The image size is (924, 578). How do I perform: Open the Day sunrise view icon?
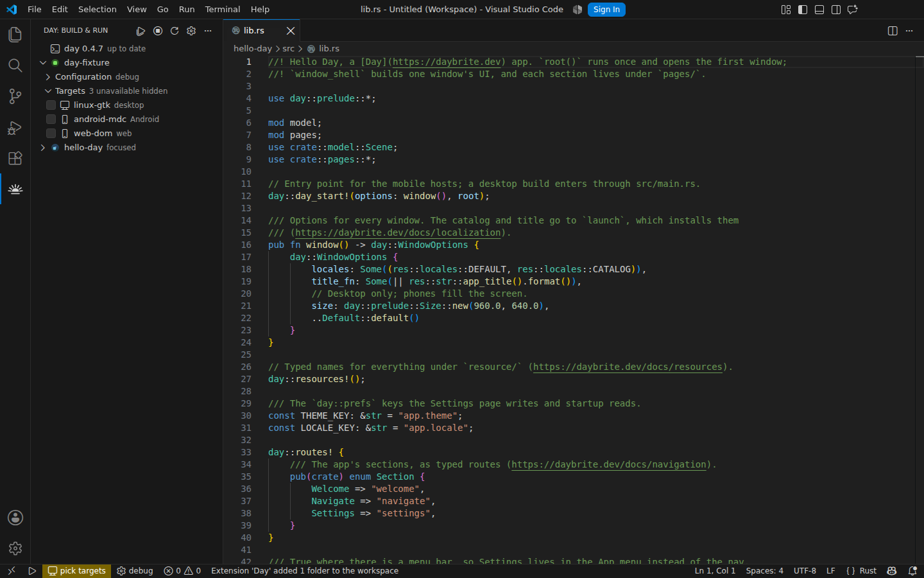click(x=15, y=189)
